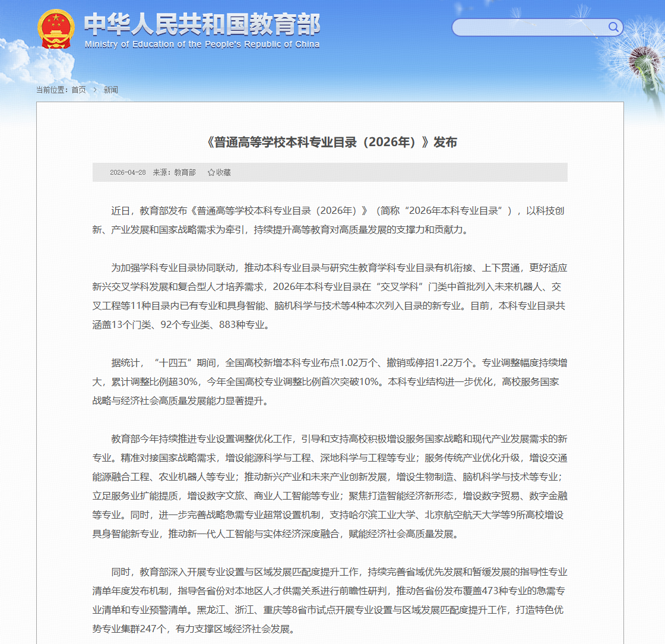Click the paragraph starting with 据统计
This screenshot has height=644, width=665.
(330, 381)
